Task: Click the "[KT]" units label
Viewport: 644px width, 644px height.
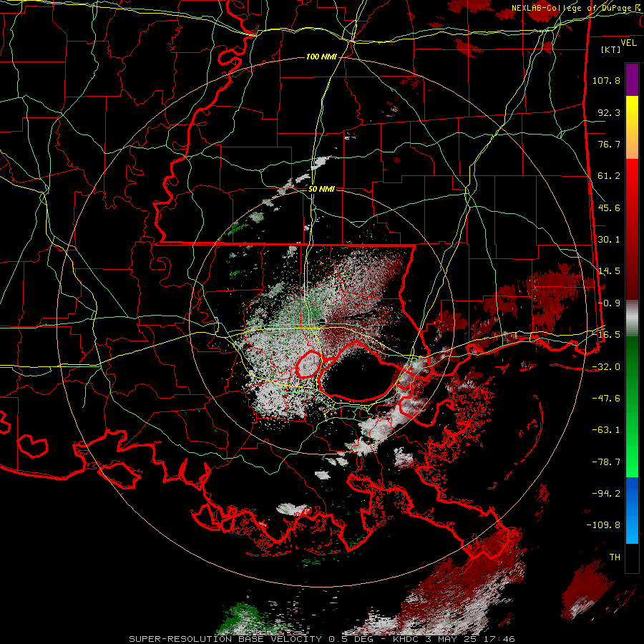Action: tap(611, 49)
